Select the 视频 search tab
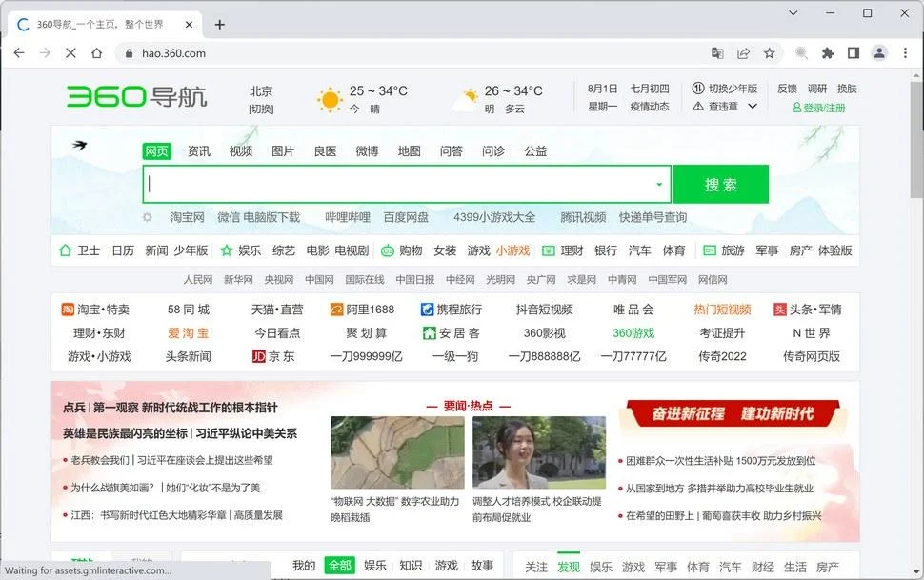 click(241, 151)
